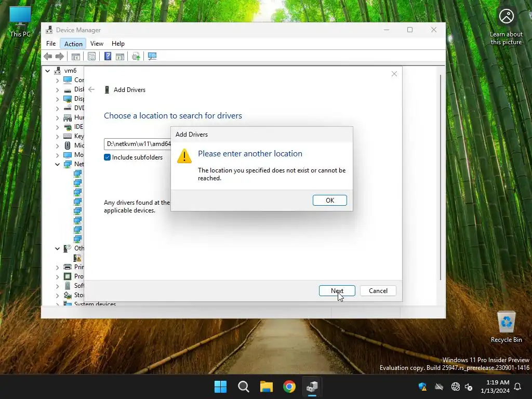
Task: Click the Device Manager title bar icon
Action: tap(49, 30)
